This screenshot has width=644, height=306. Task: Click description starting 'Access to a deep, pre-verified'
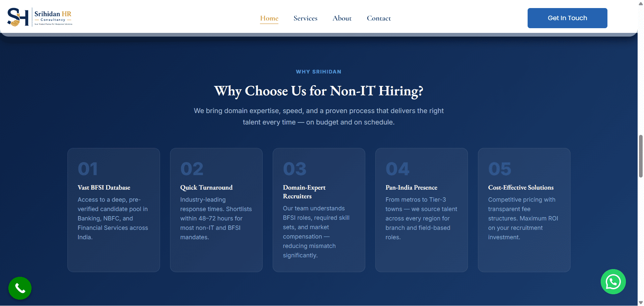(113, 218)
